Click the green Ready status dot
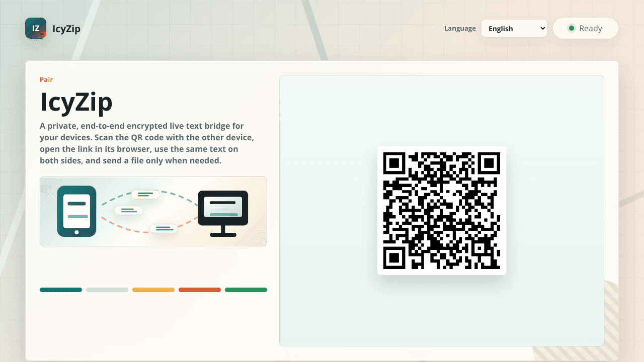The height and width of the screenshot is (362, 644). coord(571,28)
